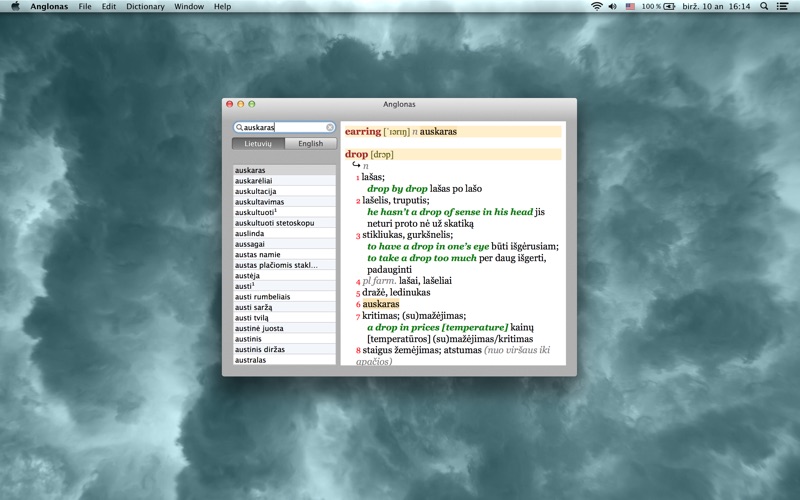This screenshot has width=800, height=500.
Task: Click the date and time in menu bar
Action: coord(716,6)
